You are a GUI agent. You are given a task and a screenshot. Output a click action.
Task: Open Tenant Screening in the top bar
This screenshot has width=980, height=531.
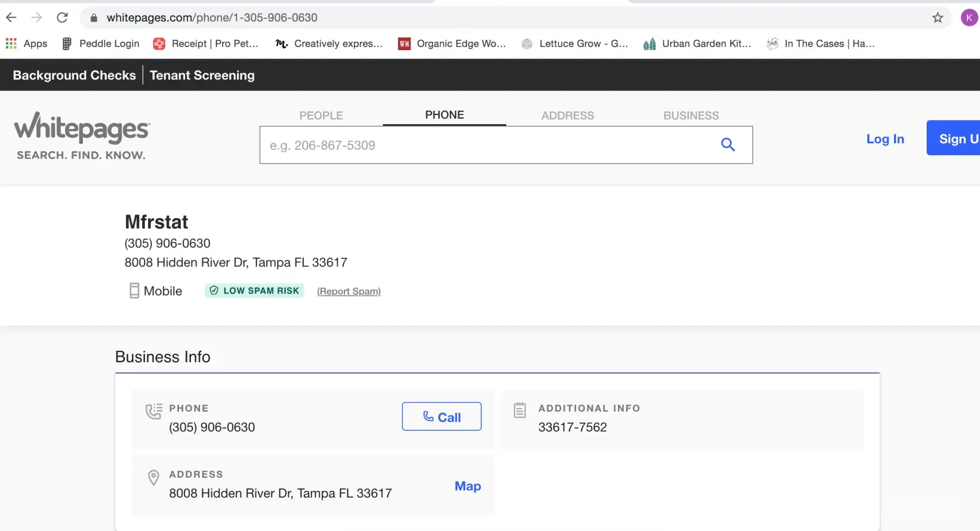point(202,75)
